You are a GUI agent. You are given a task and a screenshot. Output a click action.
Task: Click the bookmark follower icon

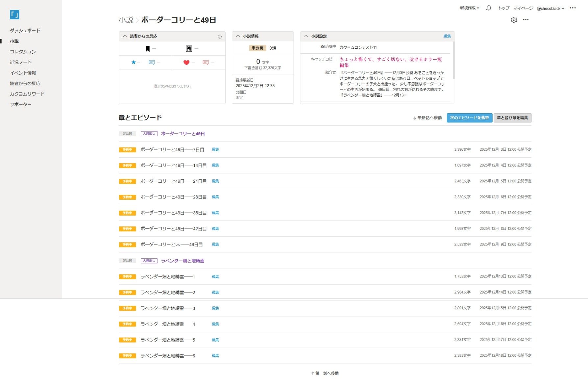[x=148, y=49]
